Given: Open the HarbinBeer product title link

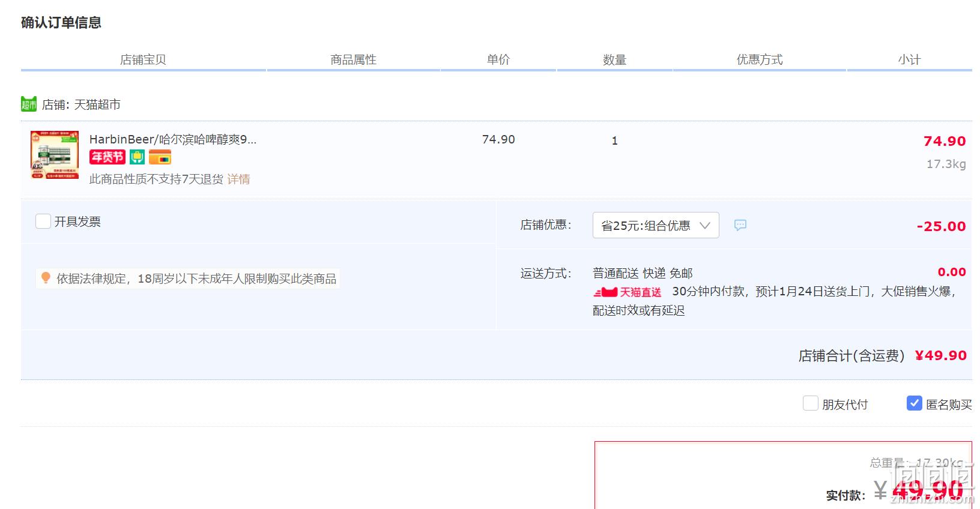Looking at the screenshot, I should point(173,139).
